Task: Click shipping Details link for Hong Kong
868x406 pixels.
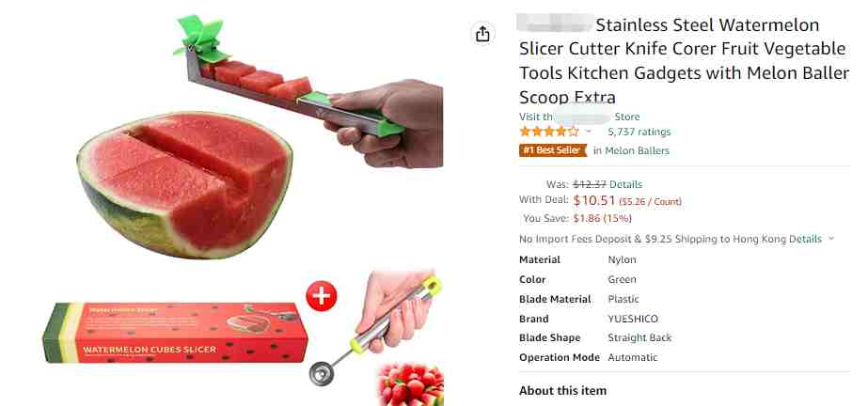Action: [805, 239]
